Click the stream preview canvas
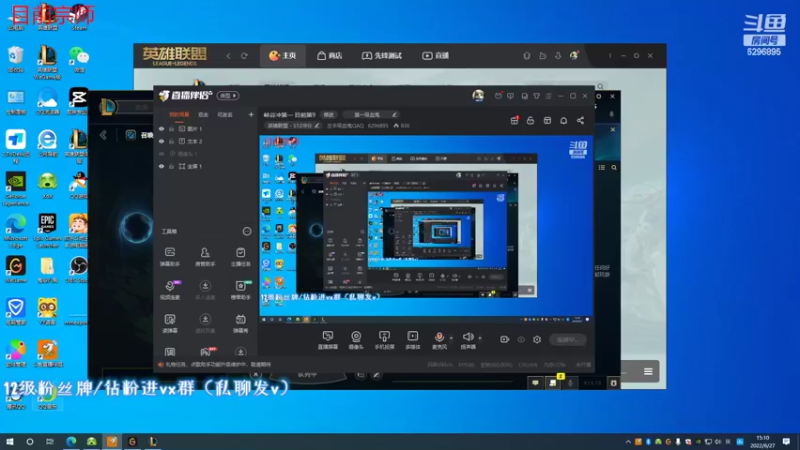Image resolution: width=800 pixels, height=450 pixels. [427, 229]
